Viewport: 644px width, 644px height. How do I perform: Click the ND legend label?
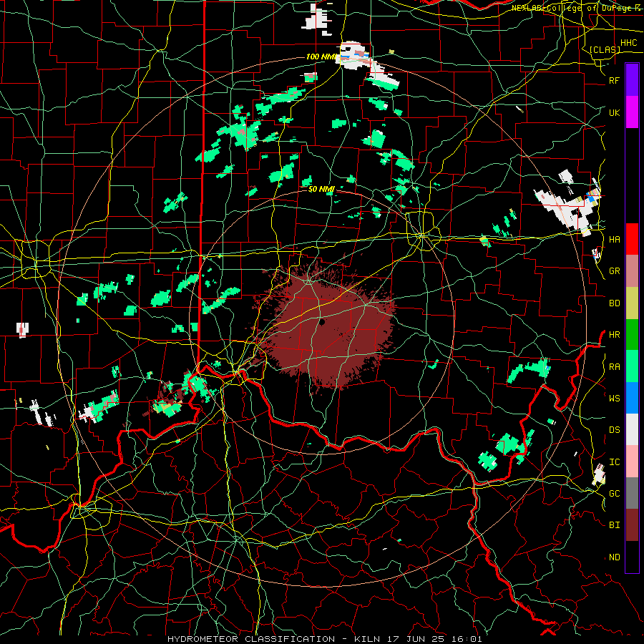614,557
